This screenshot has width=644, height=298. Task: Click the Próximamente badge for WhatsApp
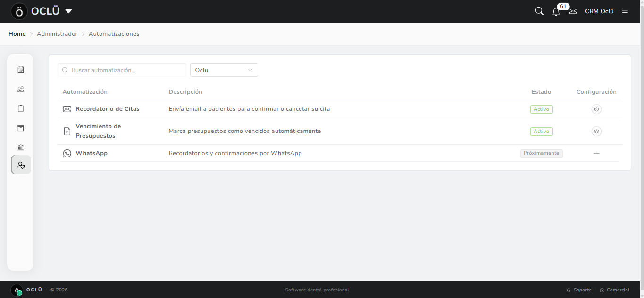pyautogui.click(x=541, y=153)
